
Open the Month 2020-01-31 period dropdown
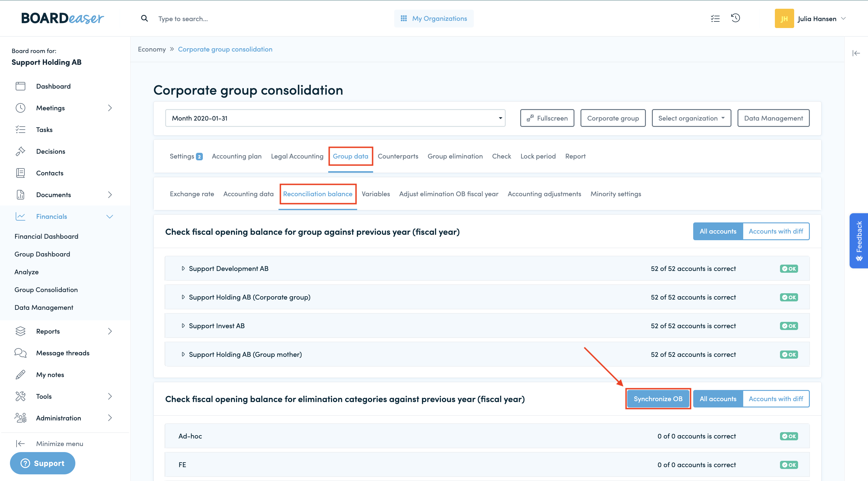click(335, 118)
